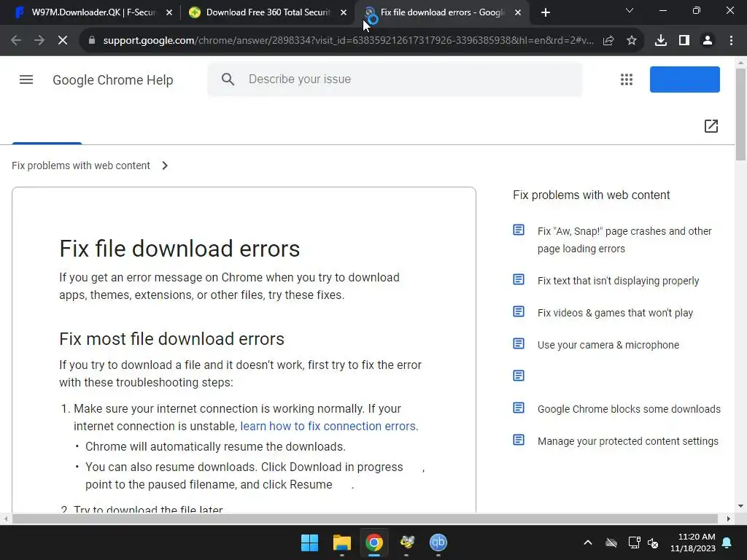This screenshot has width=747, height=560.
Task: Open the Google Chrome Help hamburger menu
Action: pyautogui.click(x=26, y=79)
